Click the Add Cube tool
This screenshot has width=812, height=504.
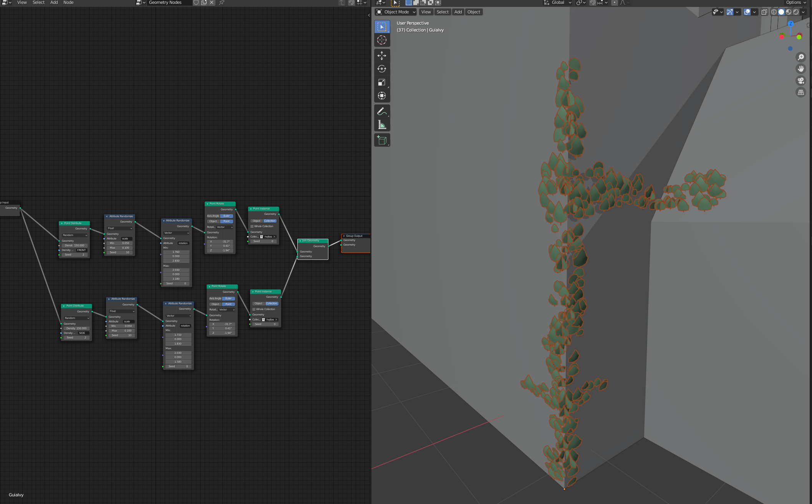[x=381, y=140]
